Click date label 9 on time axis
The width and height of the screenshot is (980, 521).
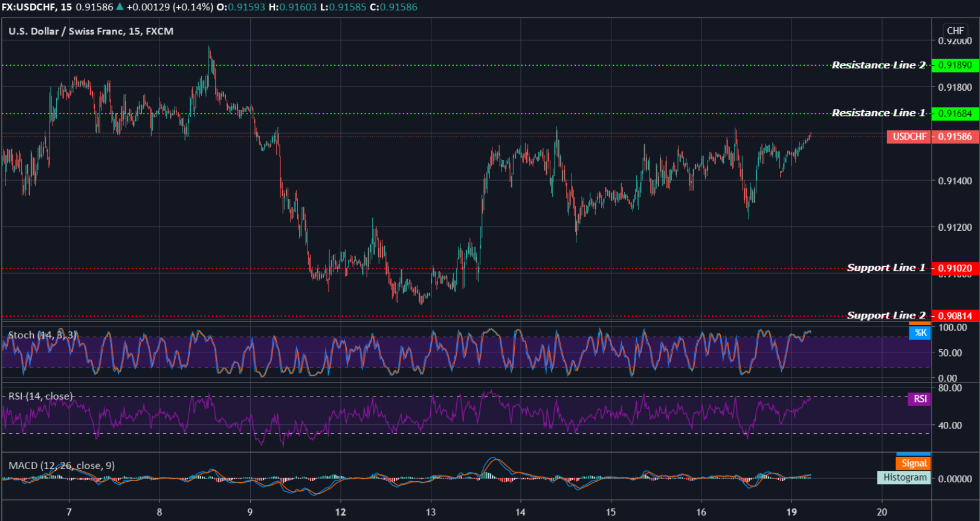point(250,512)
